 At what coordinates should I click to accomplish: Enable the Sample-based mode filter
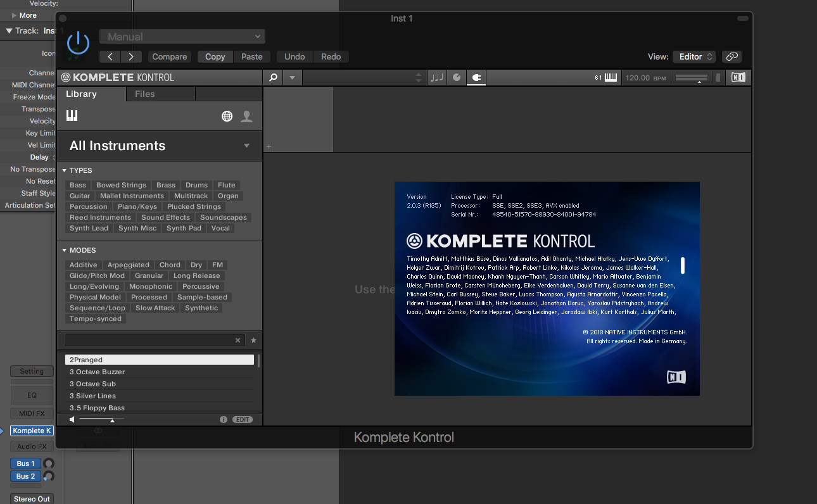tap(202, 297)
